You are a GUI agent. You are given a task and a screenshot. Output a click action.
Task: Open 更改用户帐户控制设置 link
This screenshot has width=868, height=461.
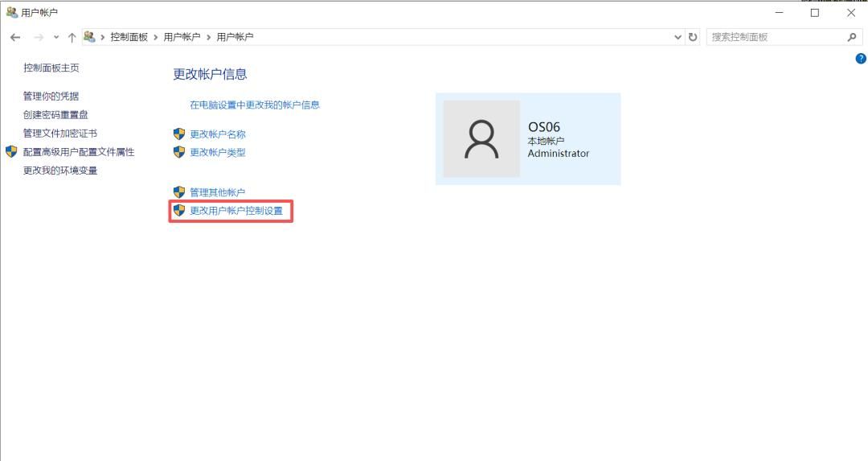[x=236, y=211]
